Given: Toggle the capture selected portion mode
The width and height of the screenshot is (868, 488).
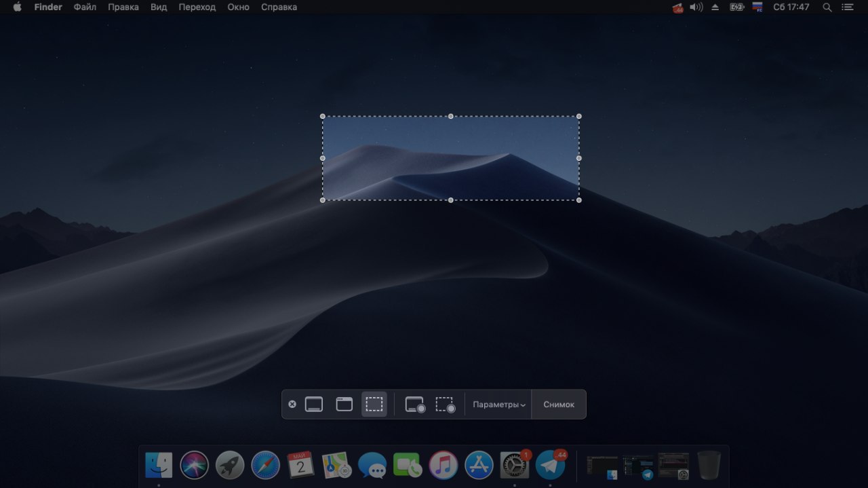Looking at the screenshot, I should pyautogui.click(x=374, y=405).
